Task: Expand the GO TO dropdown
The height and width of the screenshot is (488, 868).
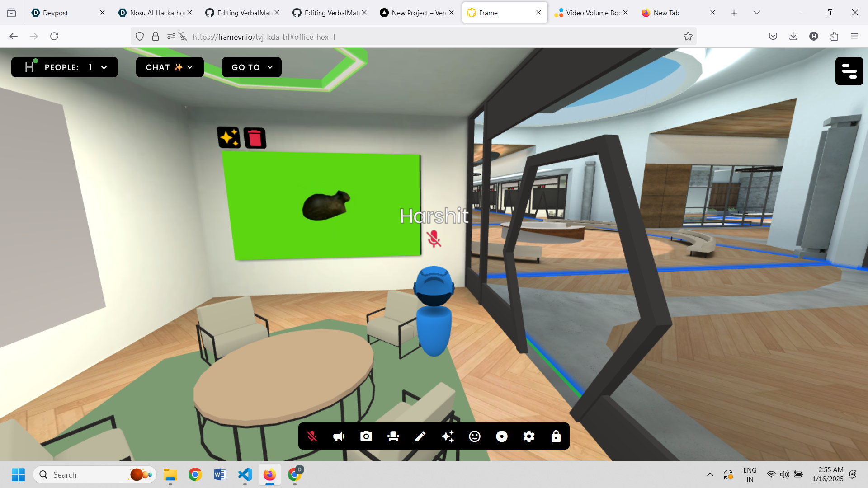Action: (x=252, y=67)
